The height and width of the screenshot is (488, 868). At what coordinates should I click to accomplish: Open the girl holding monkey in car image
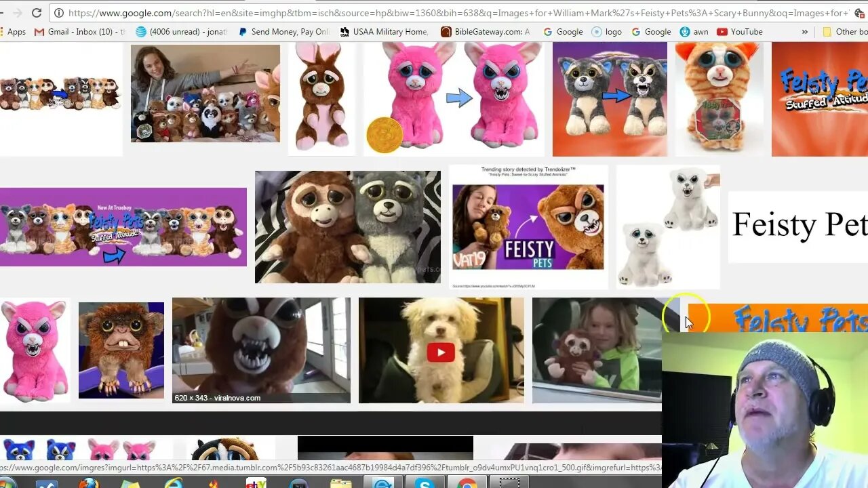coord(597,350)
